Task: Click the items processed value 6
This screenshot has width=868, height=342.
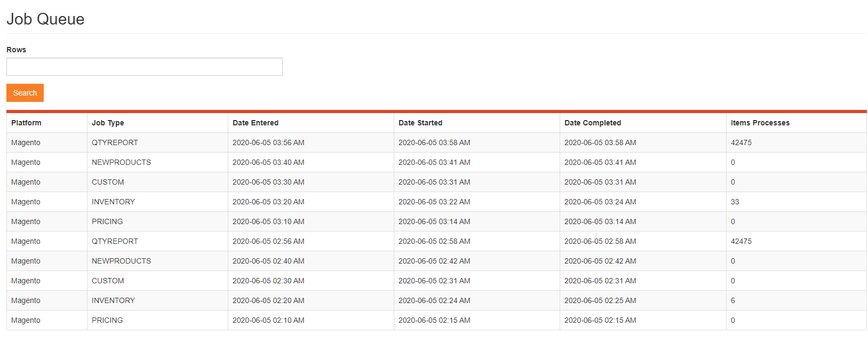Action: coord(733,300)
